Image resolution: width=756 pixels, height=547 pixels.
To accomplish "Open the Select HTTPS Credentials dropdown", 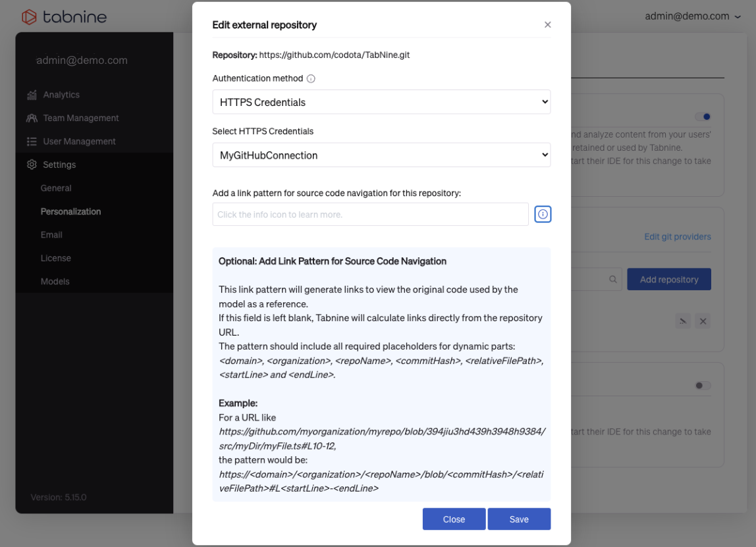I will (x=381, y=155).
